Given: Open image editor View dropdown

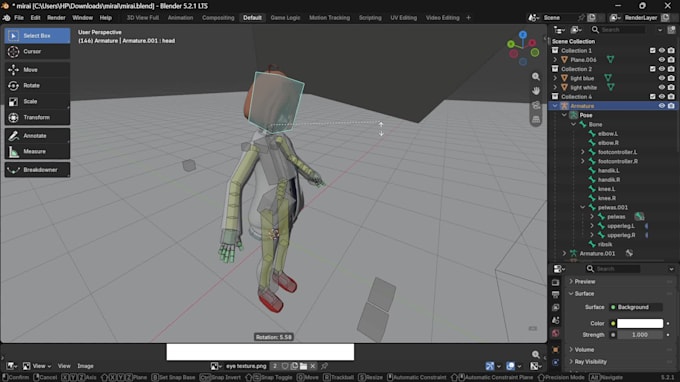Looking at the screenshot, I should (x=37, y=366).
